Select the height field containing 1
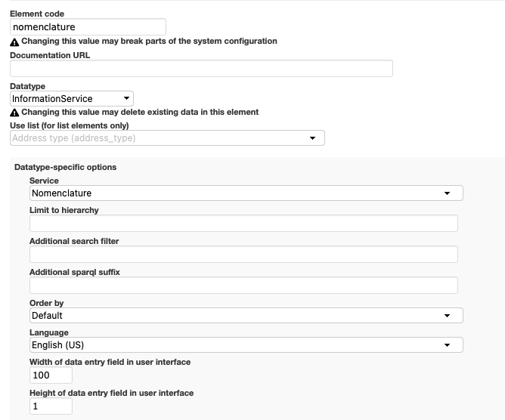Viewport: 505px width, 420px height. point(51,406)
